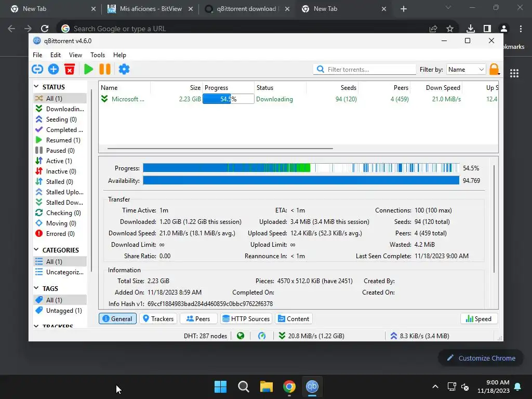Click the Add Torrent File plus icon
The width and height of the screenshot is (532, 399).
(x=54, y=69)
